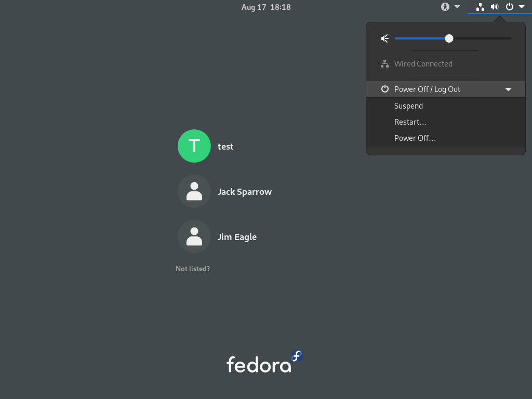Select Jim Eagle's avatar icon

pyautogui.click(x=194, y=236)
